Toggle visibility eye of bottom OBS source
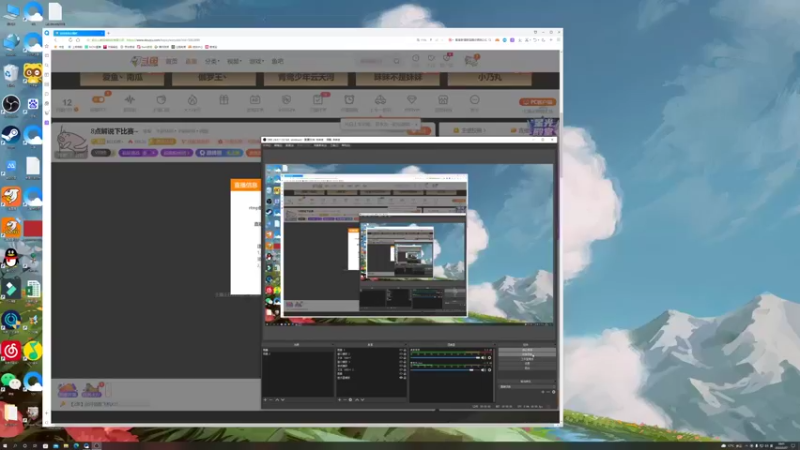This screenshot has width=800, height=450. tap(401, 378)
